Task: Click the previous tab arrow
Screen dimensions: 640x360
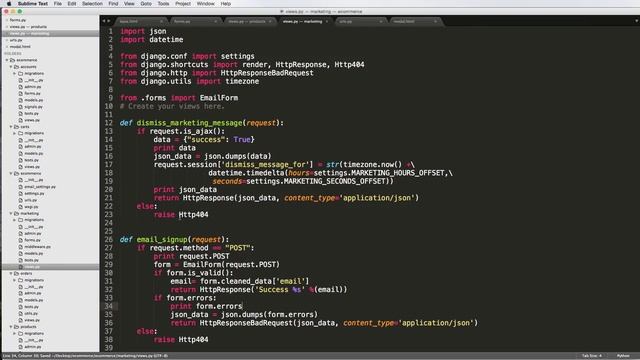Action: [104, 21]
